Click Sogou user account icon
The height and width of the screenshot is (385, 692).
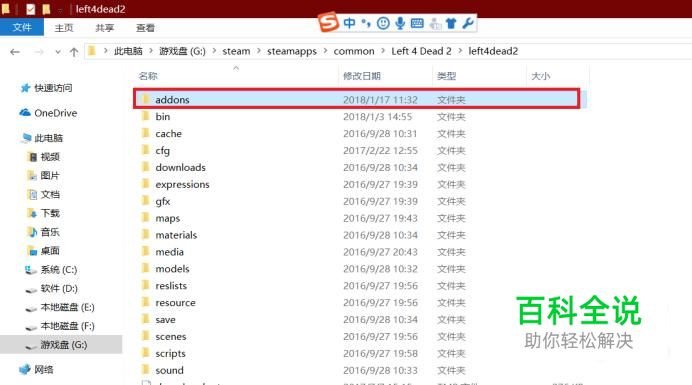tap(435, 23)
